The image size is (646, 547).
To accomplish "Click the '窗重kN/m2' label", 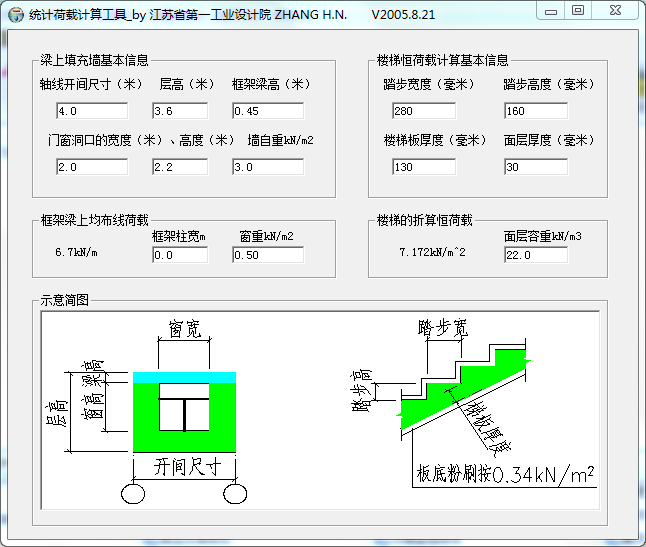I will pyautogui.click(x=267, y=236).
